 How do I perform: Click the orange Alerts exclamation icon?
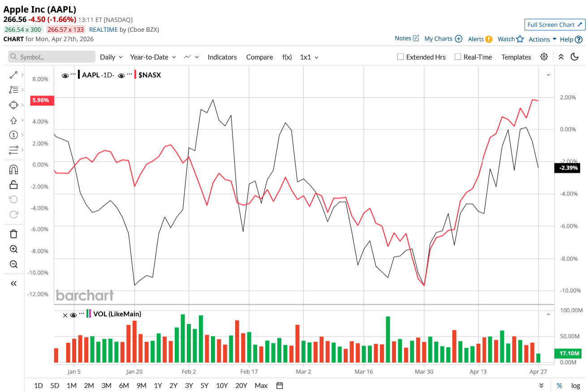[x=489, y=39]
